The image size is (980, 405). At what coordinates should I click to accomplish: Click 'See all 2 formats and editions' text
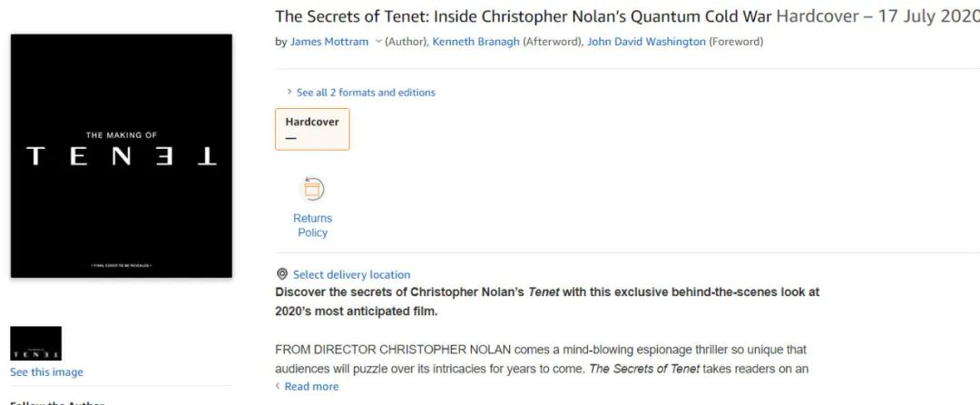tap(366, 93)
